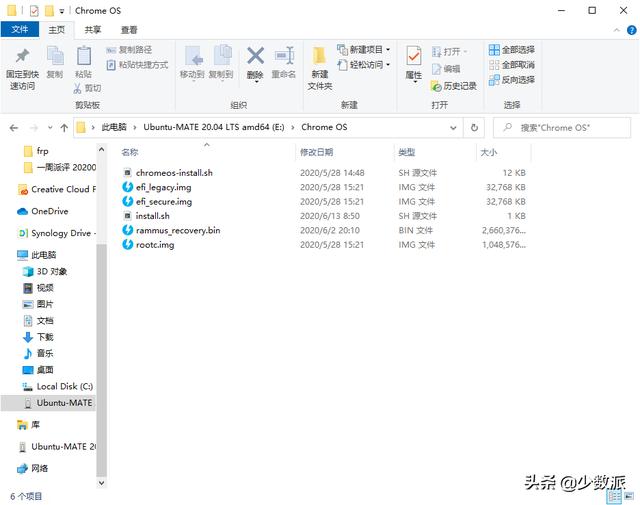640x505 pixels.
Task: Switch to the View ribbon tab
Action: [x=129, y=30]
